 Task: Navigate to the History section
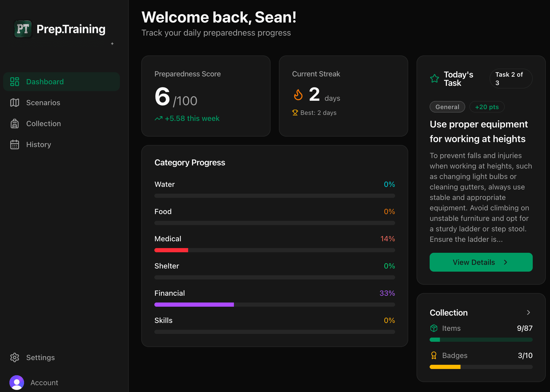tap(38, 144)
